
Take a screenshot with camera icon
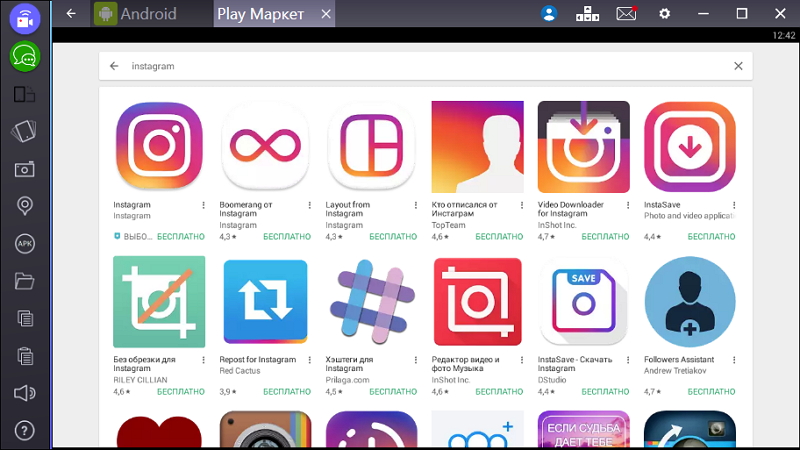24,169
